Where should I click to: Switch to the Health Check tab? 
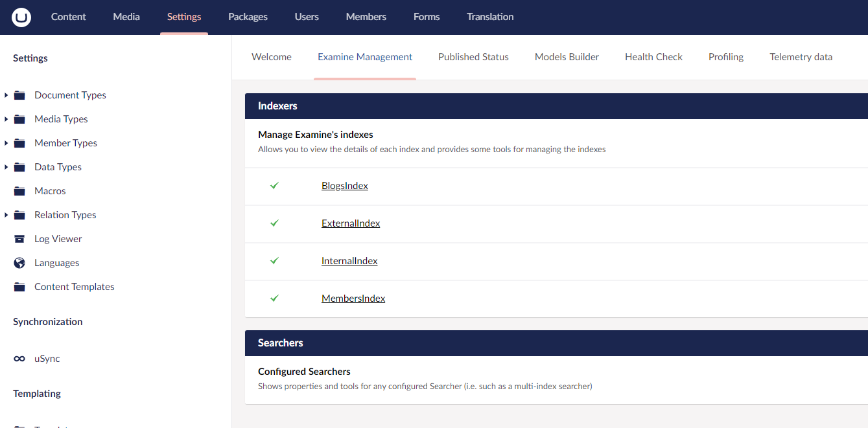[x=653, y=57]
